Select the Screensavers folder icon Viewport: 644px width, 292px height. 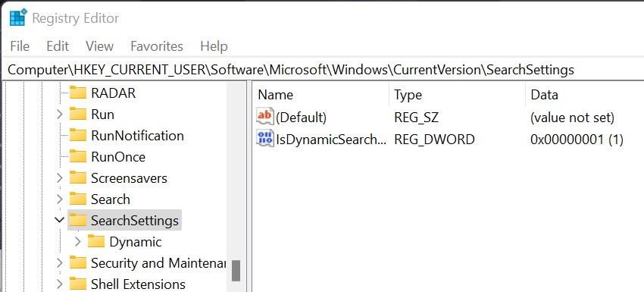click(x=78, y=178)
